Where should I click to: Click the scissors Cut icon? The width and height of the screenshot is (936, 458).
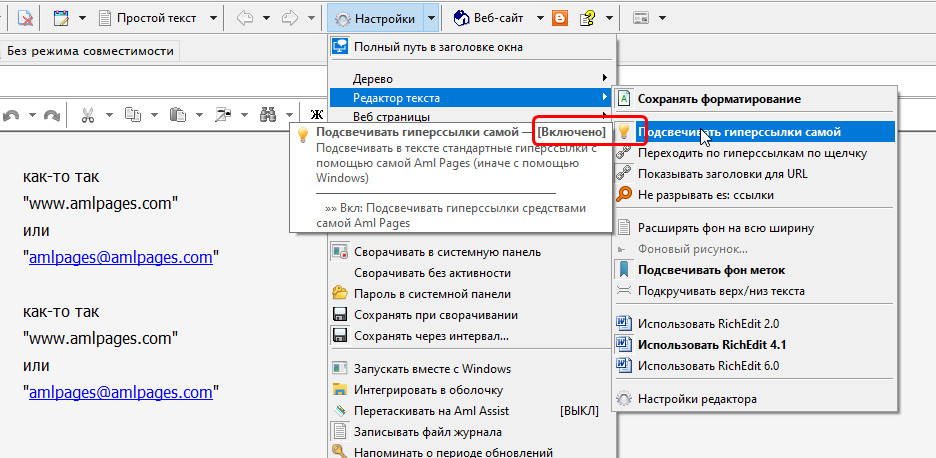[x=88, y=115]
